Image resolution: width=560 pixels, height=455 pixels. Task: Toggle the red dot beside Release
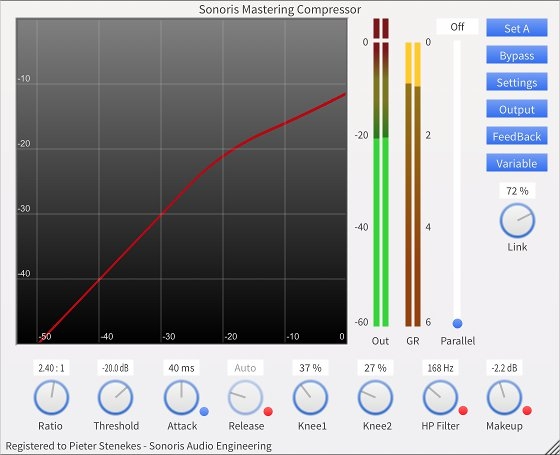[x=268, y=411]
